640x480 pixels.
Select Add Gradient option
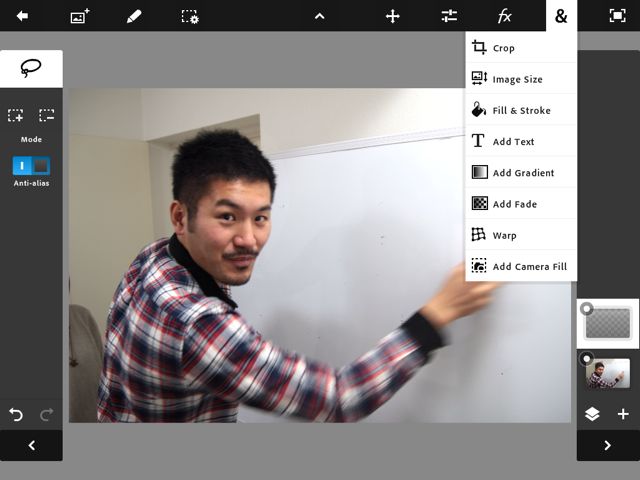[521, 173]
